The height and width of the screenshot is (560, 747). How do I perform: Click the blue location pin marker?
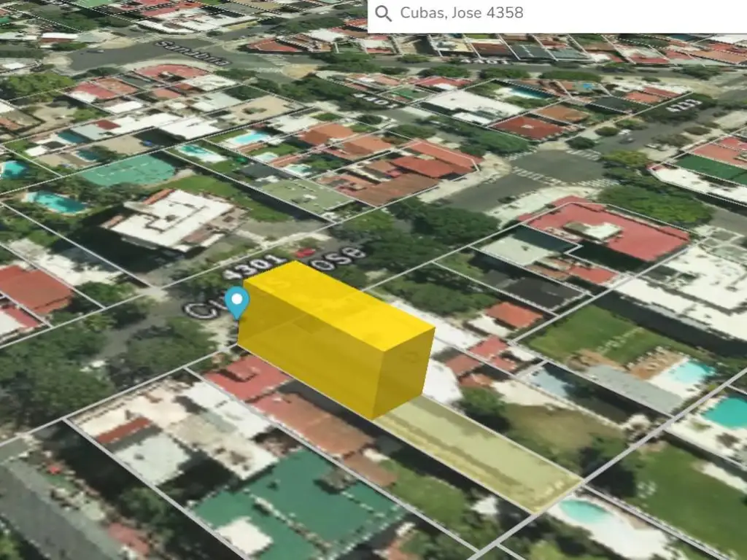click(236, 302)
